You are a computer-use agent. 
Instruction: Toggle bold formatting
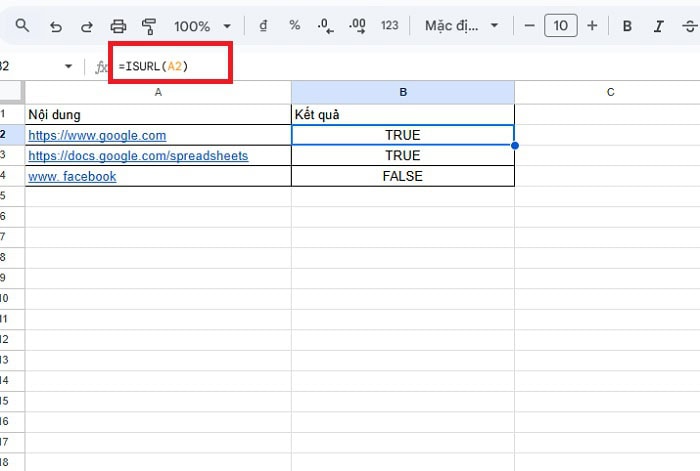point(628,25)
